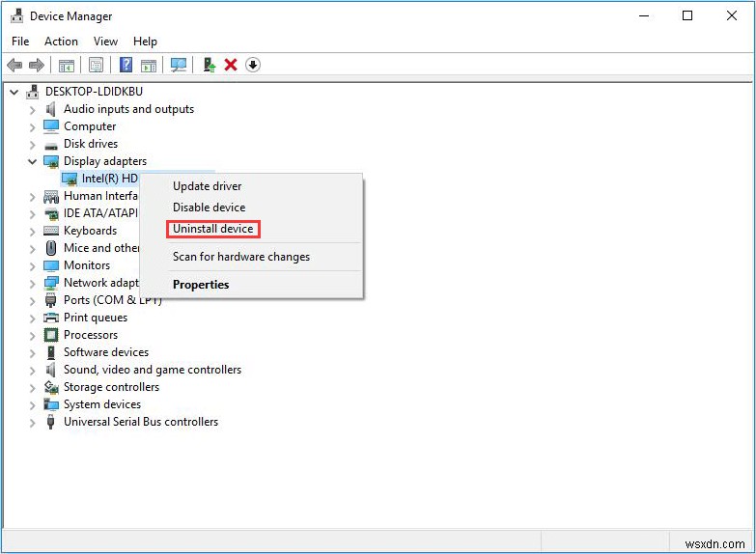Expand Universal Serial Bus controllers

[x=32, y=423]
